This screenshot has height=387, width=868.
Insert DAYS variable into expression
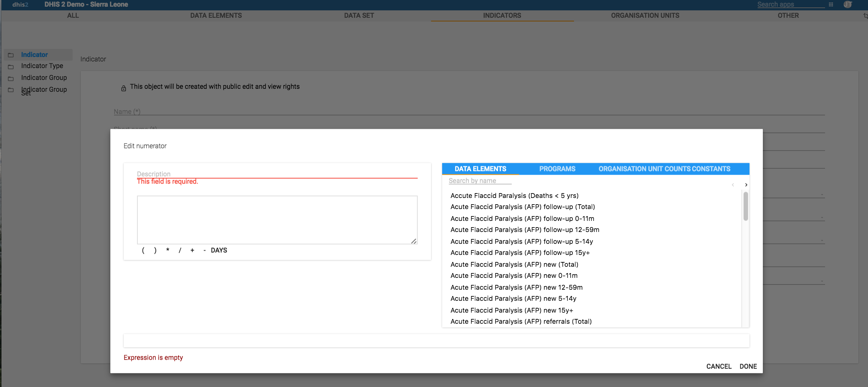pyautogui.click(x=219, y=250)
